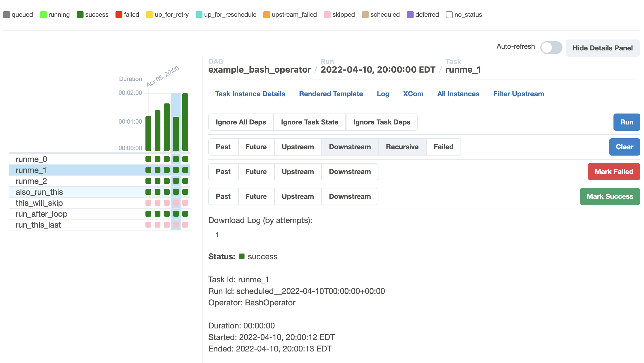Open the Rendered Template tab
This screenshot has width=644, height=363.
[x=331, y=94]
